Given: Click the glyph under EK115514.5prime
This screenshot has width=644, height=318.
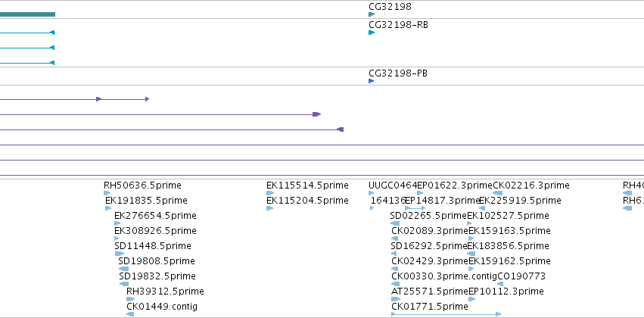Looking at the screenshot, I should coord(270,193).
